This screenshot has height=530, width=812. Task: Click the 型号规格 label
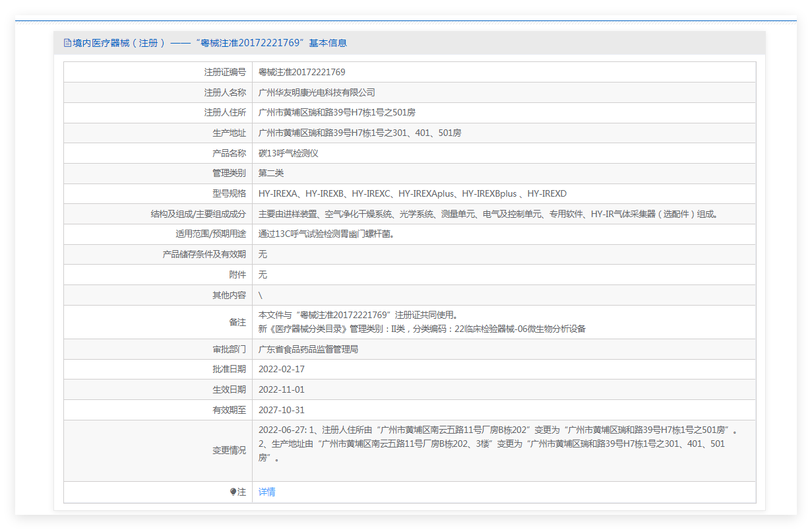pyautogui.click(x=229, y=193)
